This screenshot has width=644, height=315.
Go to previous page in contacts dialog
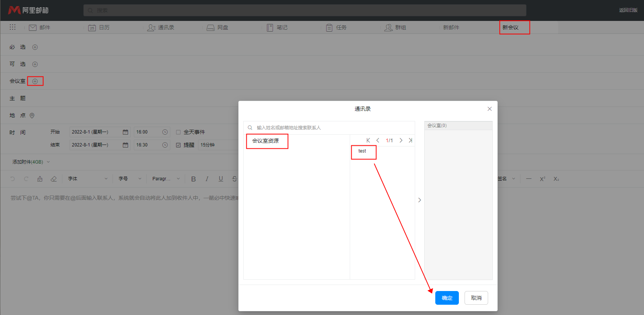click(378, 140)
